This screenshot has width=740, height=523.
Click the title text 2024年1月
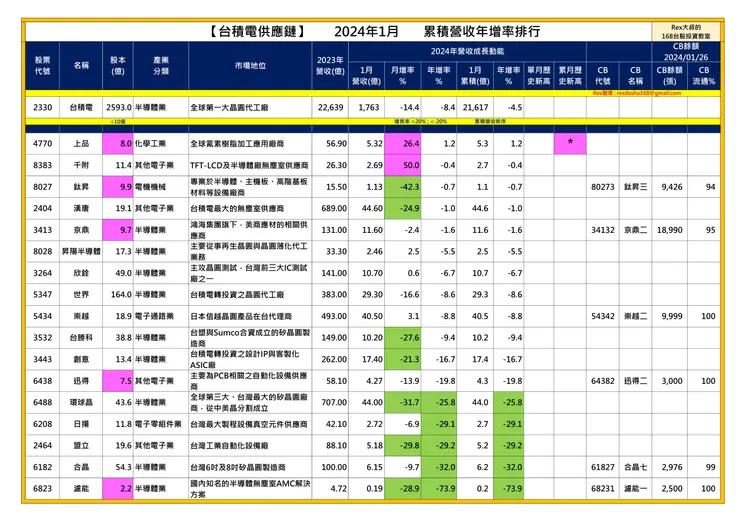366,32
